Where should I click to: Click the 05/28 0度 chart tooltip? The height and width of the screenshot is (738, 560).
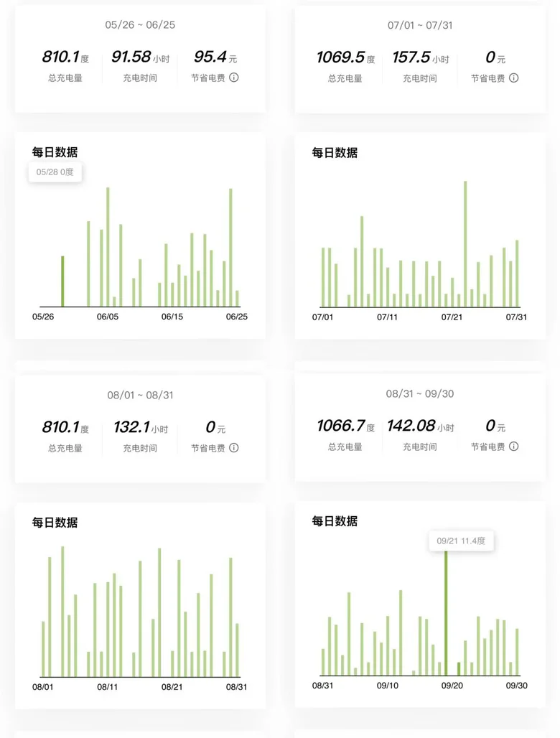[56, 172]
